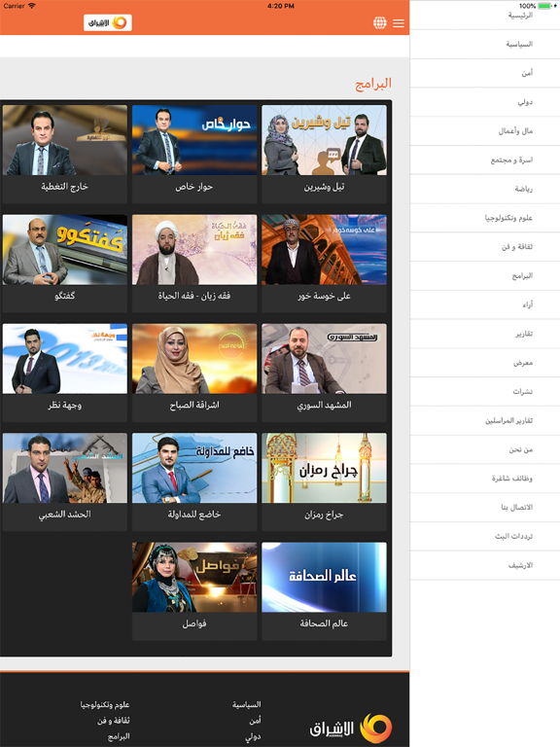Viewport: 560px width, 747px height.
Task: Open البرامج in side menu
Action: coord(485,276)
